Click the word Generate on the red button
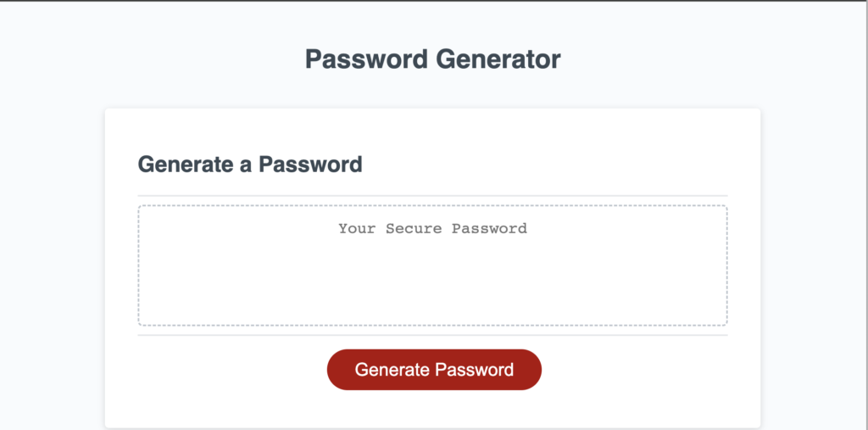Screen dimensions: 868x430 pos(392,370)
